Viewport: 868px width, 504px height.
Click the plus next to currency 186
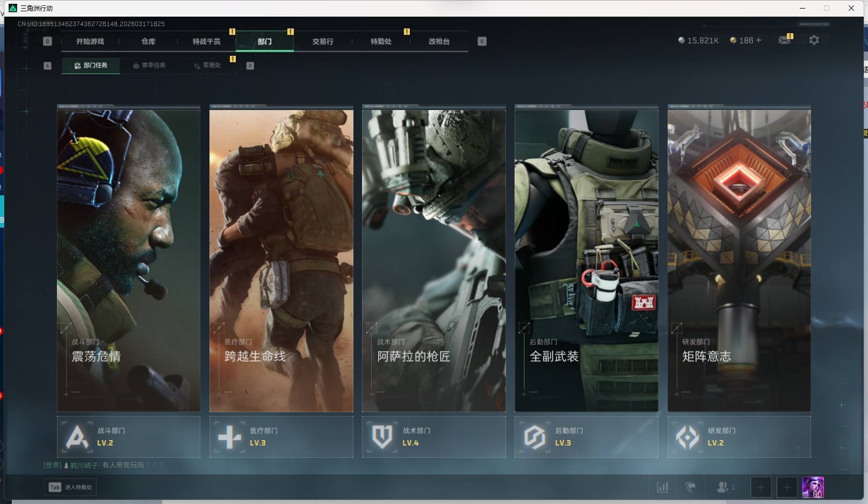coord(758,40)
